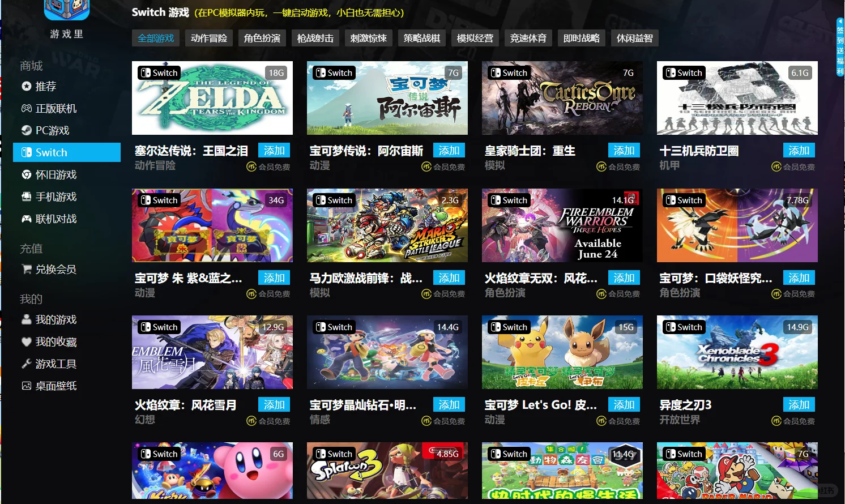Viewport: 845px width, 504px height.
Task: Select the 模拟经营 category tab
Action: click(475, 38)
